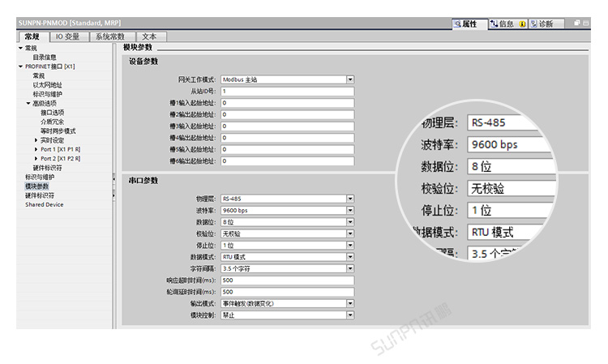Collapse the PROFINET接口 [X1] node
The height and width of the screenshot is (364, 608).
pos(20,66)
